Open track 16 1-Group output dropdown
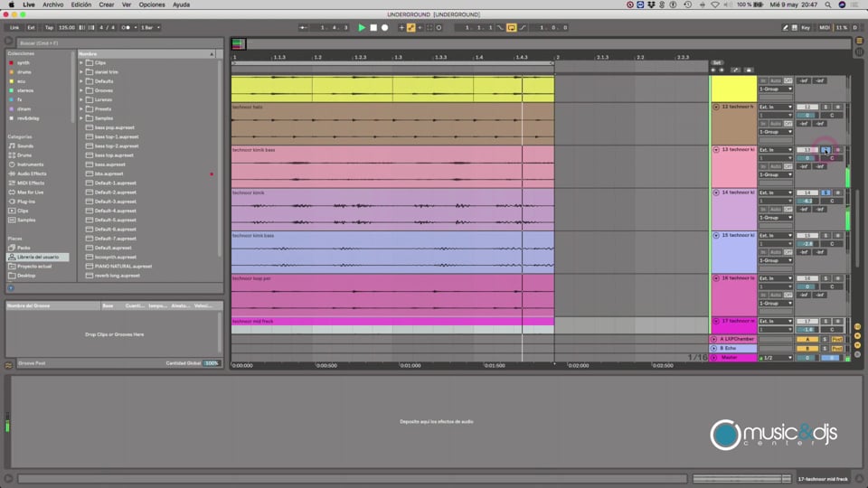 (776, 304)
